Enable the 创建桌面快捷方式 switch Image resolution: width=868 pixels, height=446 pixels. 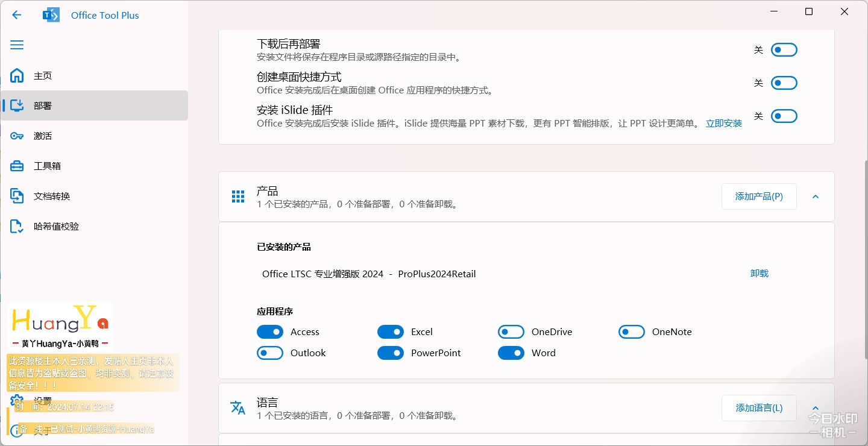point(784,83)
